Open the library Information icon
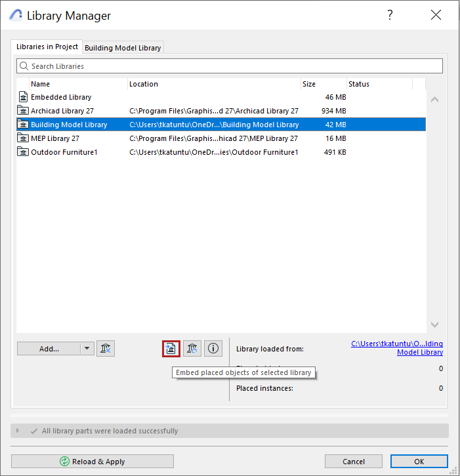460x476 pixels. (x=213, y=349)
